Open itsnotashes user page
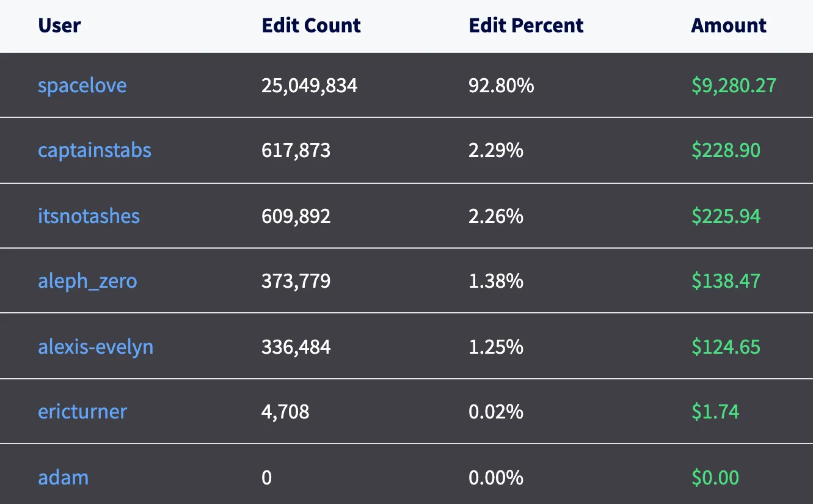The width and height of the screenshot is (813, 504). coord(89,216)
